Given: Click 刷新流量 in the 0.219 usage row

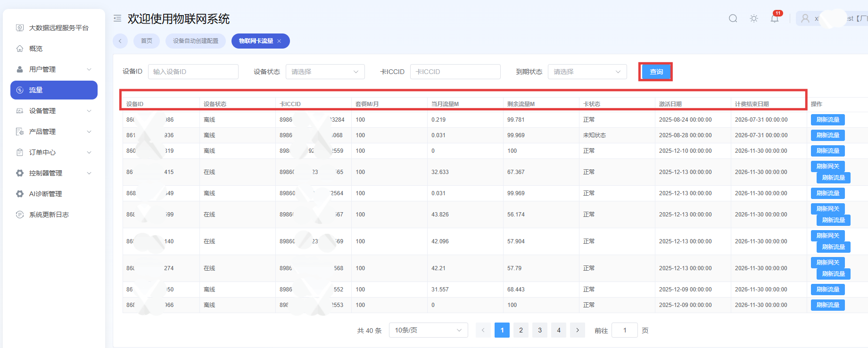Looking at the screenshot, I should 828,120.
